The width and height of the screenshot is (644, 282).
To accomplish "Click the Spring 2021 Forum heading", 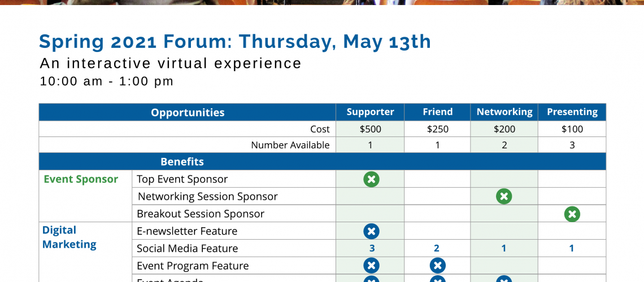I will 234,42.
